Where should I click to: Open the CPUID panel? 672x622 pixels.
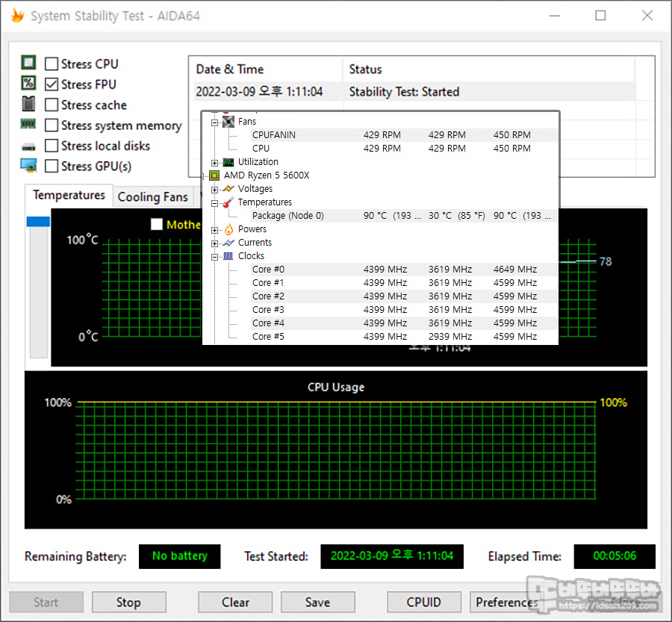424,603
